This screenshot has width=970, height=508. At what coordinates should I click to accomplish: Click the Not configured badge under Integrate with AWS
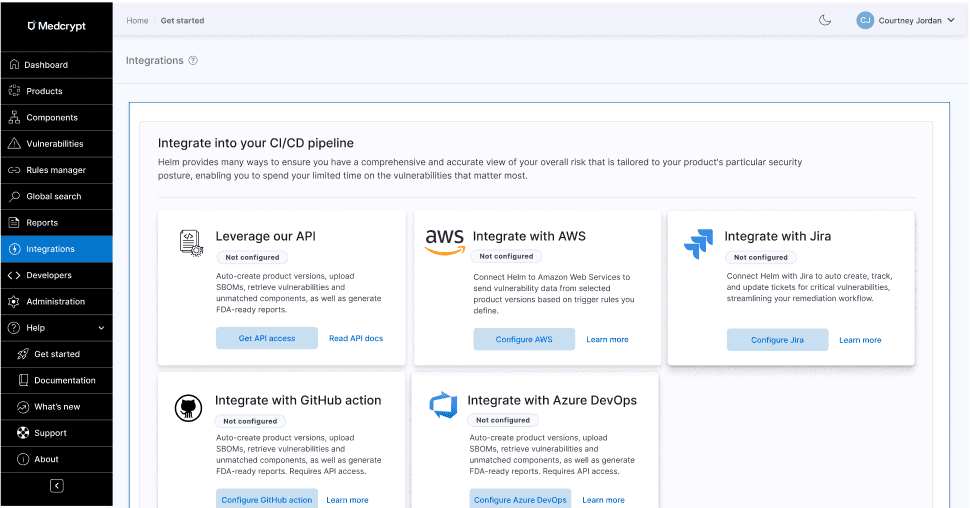point(506,256)
